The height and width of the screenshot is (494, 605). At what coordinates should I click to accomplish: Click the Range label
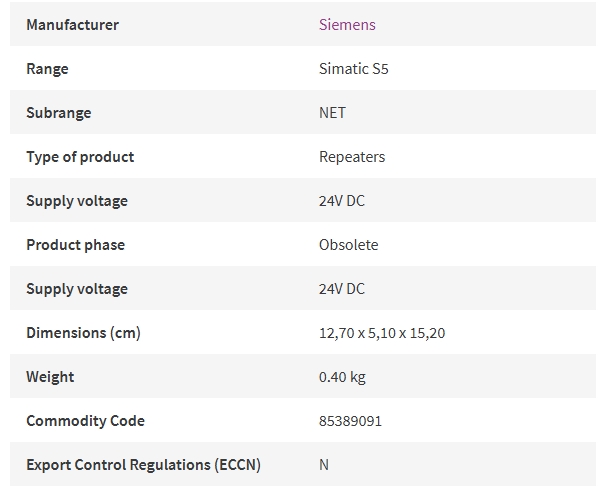[x=47, y=69]
